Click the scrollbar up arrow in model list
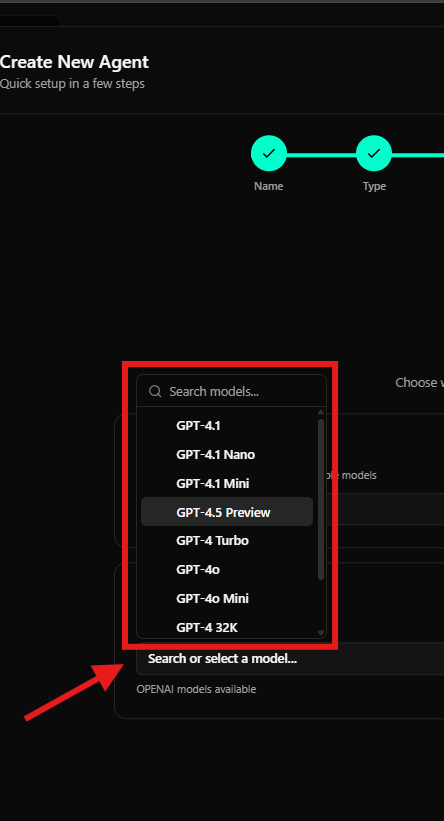Image resolution: width=444 pixels, height=821 pixels. [321, 413]
